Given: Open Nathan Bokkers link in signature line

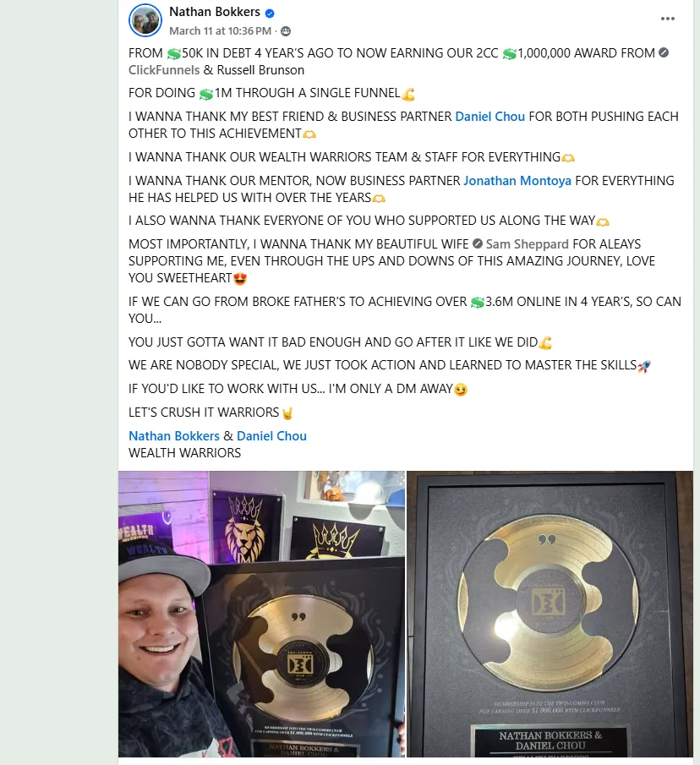Looking at the screenshot, I should (x=174, y=436).
